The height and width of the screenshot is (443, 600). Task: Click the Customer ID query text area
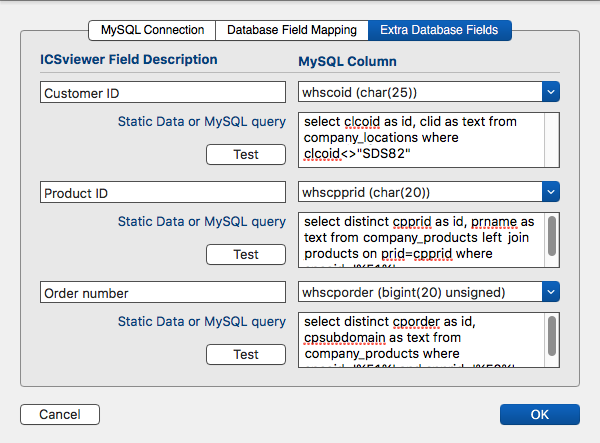[421, 140]
